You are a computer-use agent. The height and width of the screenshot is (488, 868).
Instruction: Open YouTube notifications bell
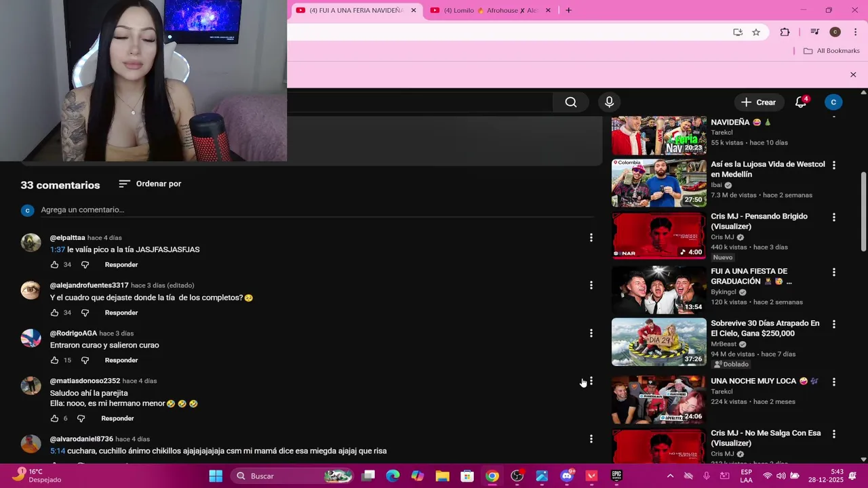point(801,102)
